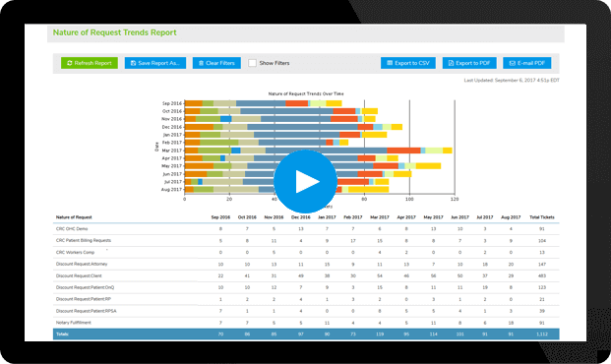
Task: Click total tickets '123' for Patient:OnQ row
Action: (542, 287)
